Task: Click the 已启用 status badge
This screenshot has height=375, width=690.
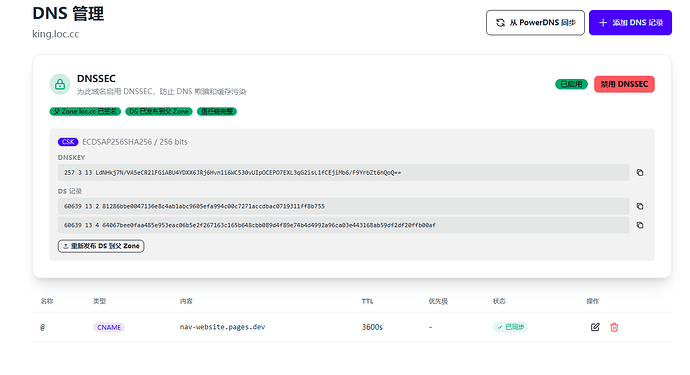Action: pyautogui.click(x=571, y=84)
